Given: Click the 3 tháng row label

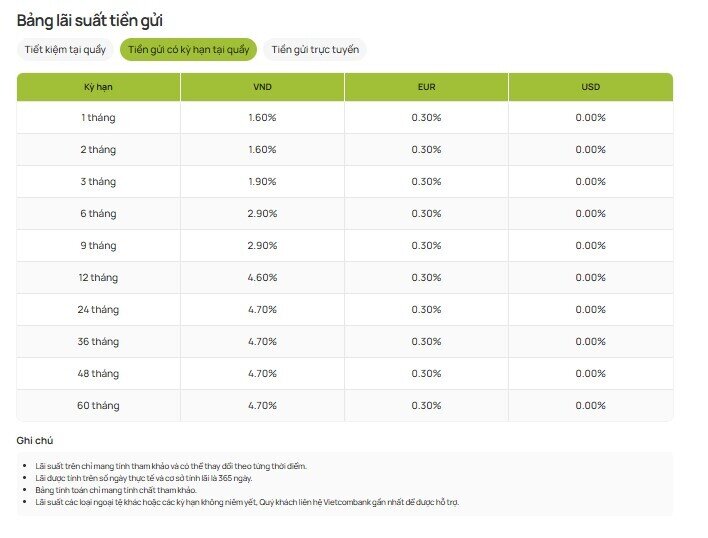Looking at the screenshot, I should [98, 182].
